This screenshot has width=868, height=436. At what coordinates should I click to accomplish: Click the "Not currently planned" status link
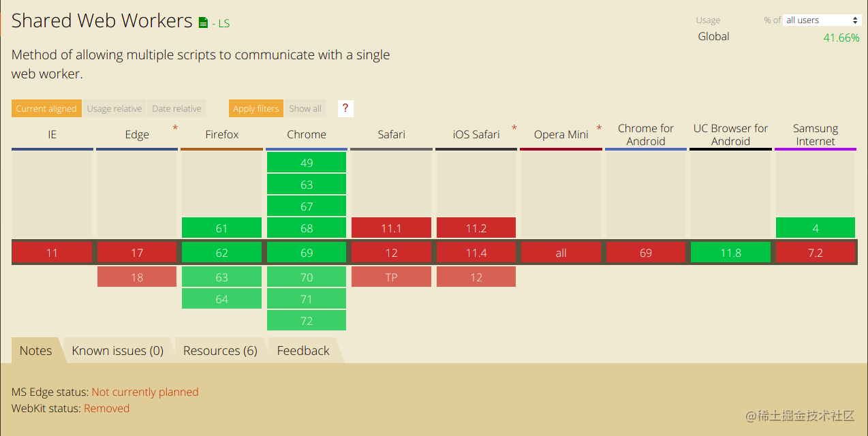click(144, 392)
